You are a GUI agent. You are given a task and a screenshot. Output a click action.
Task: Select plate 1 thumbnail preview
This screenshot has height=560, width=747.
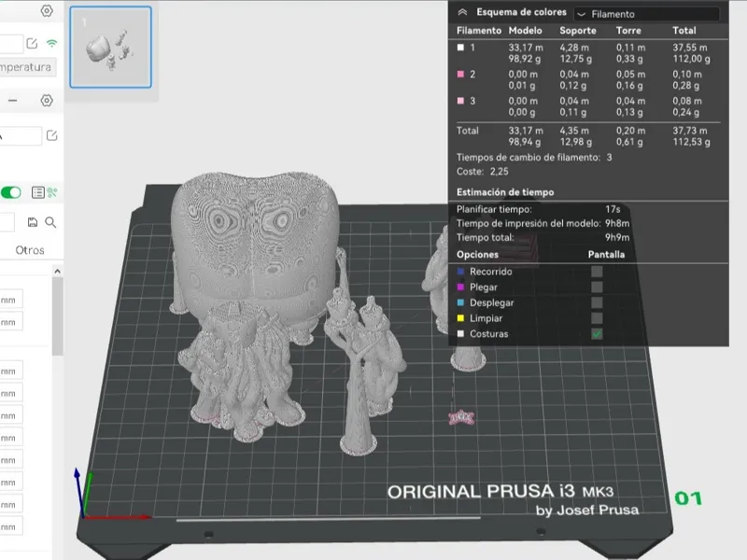110,48
